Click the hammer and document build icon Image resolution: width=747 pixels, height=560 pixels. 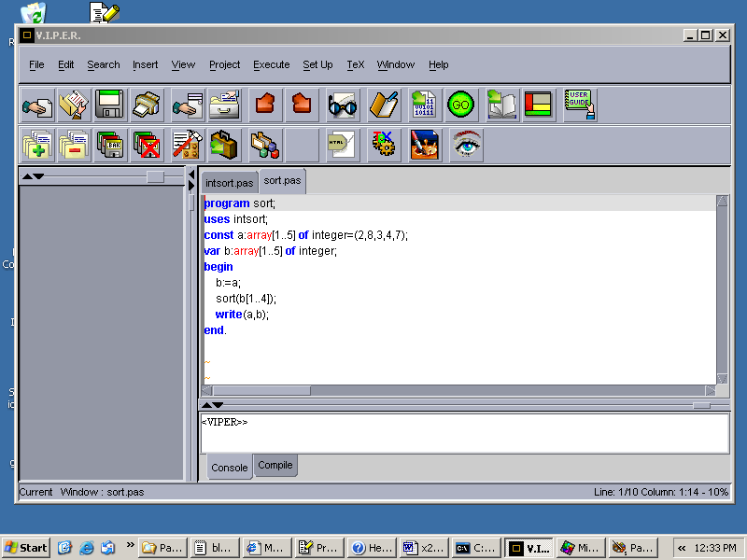[x=188, y=146]
